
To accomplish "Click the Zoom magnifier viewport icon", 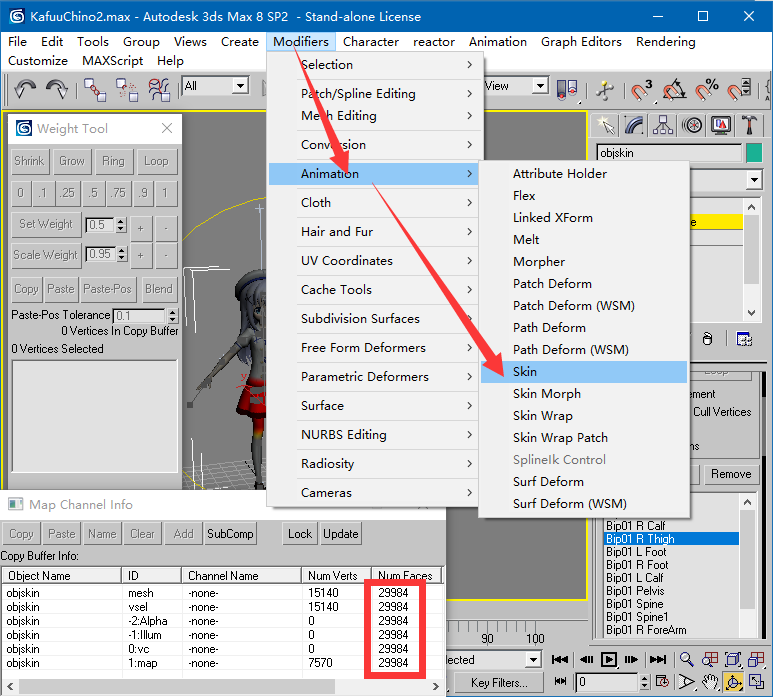I will point(687,659).
